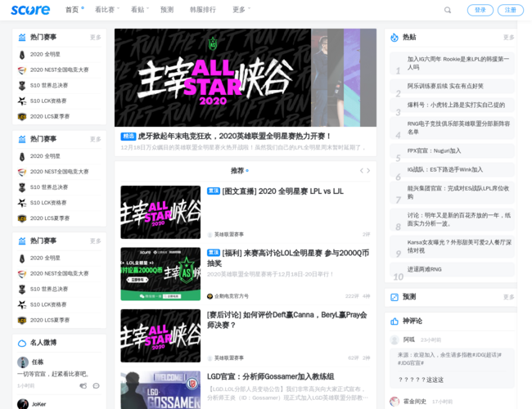Open LGD官宣 Gossamer post title
532x409 pixels.
(x=270, y=377)
